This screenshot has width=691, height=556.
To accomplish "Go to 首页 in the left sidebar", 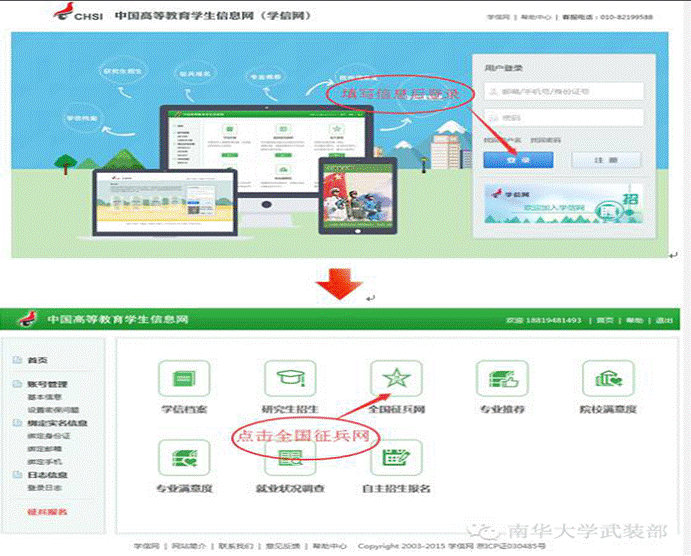I will [x=36, y=360].
